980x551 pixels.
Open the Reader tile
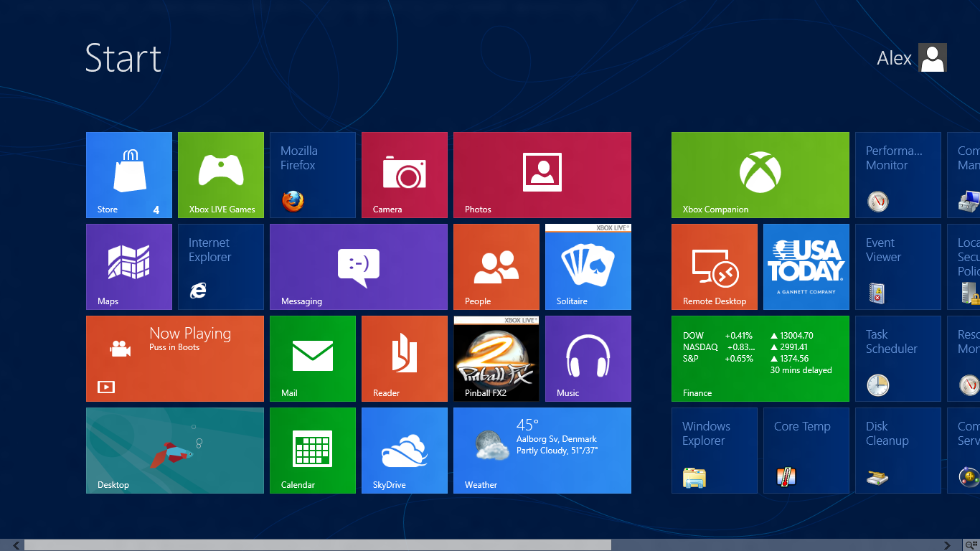tap(405, 359)
